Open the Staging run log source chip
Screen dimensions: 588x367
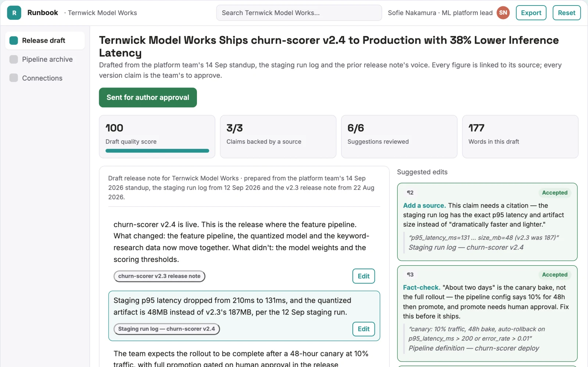pyautogui.click(x=166, y=329)
